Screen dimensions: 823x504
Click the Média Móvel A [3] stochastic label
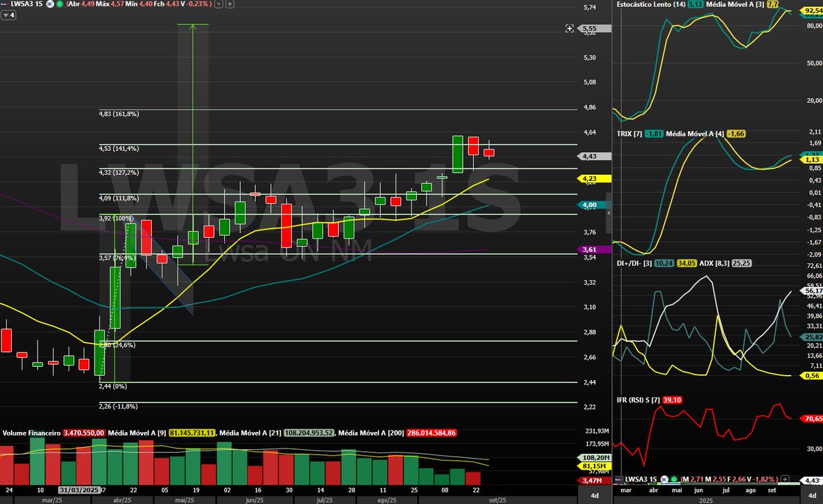[x=735, y=4]
